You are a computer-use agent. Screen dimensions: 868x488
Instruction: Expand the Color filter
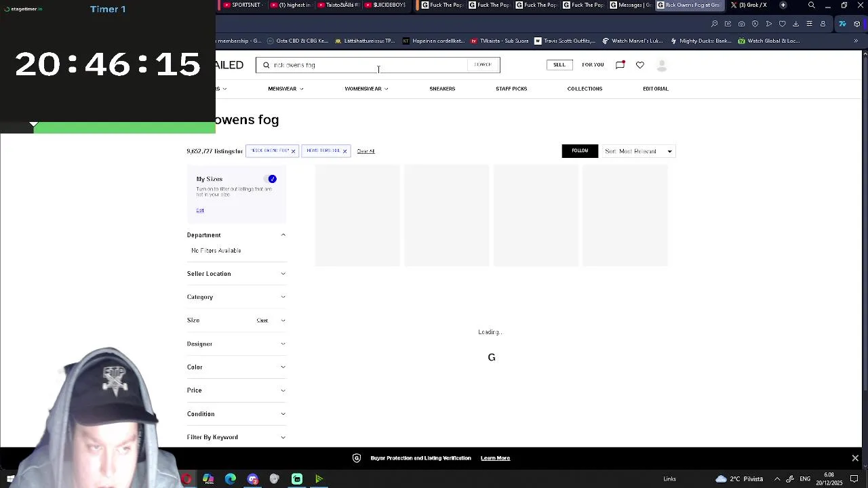(236, 367)
